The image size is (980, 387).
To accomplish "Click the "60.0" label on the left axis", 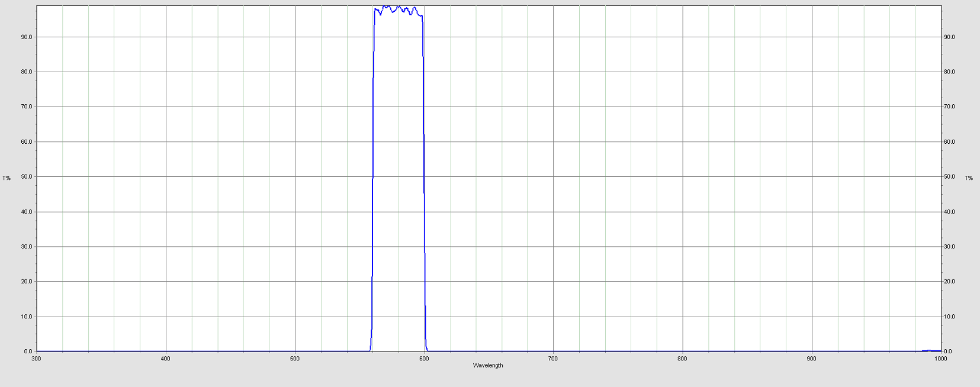I will (x=27, y=142).
